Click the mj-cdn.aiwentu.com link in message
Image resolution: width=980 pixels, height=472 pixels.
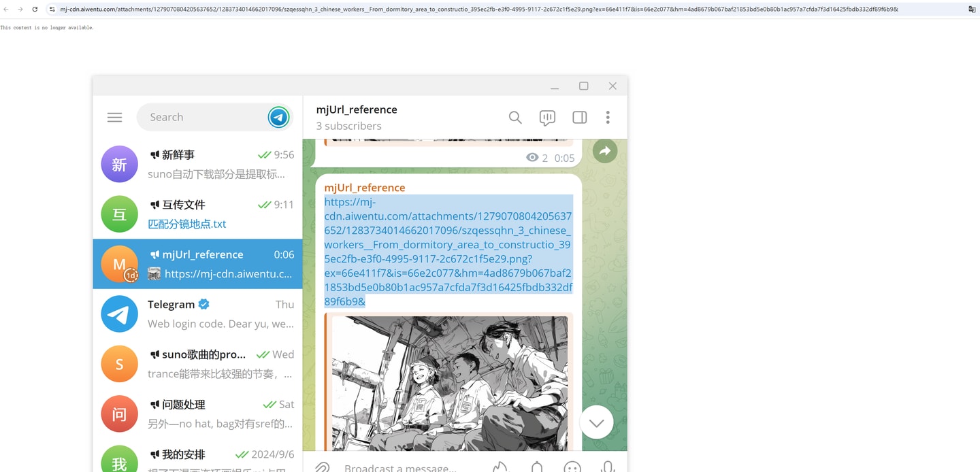coord(448,252)
